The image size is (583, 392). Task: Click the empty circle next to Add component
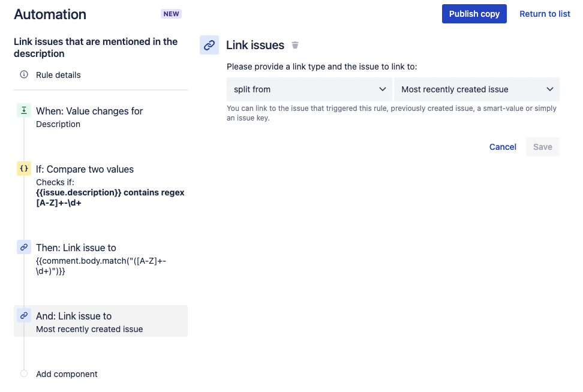coord(23,373)
